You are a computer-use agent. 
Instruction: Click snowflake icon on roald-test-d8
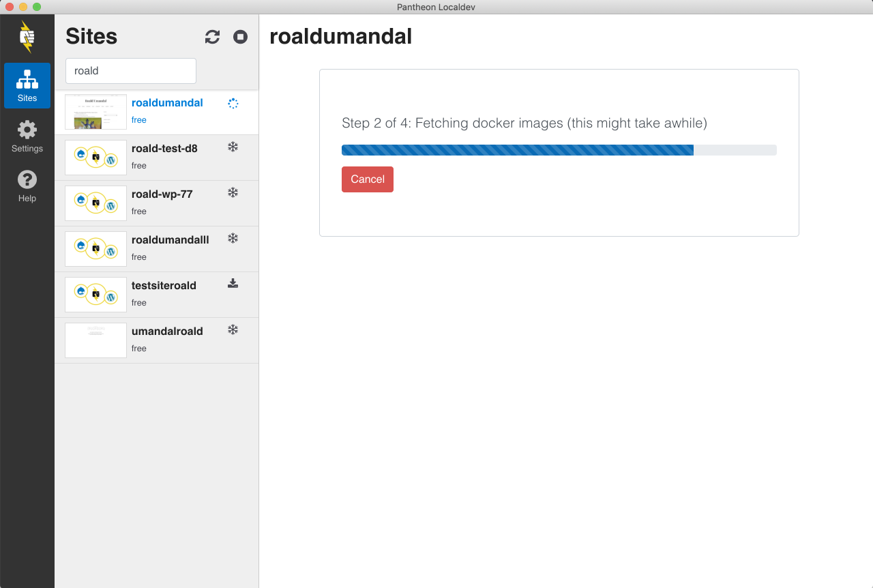(x=233, y=147)
